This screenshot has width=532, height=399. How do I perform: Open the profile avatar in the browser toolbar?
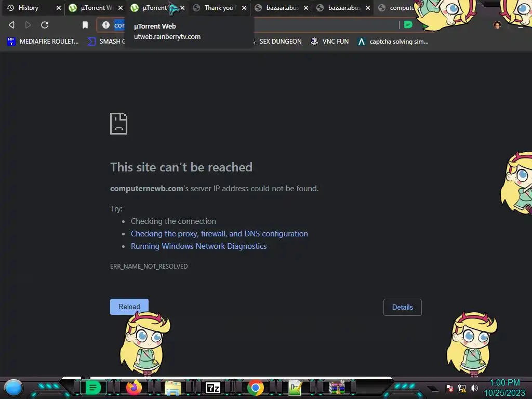coord(497,25)
